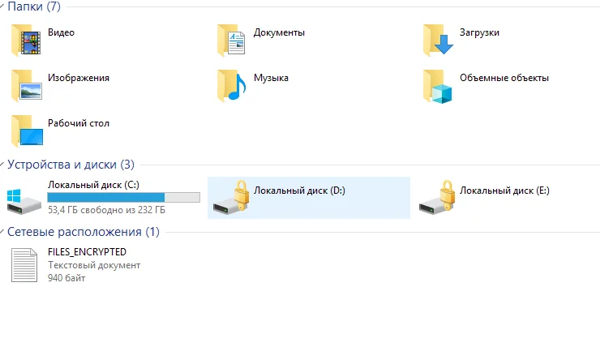Select the FILES_ENCRYPTED text document icon

24,265
